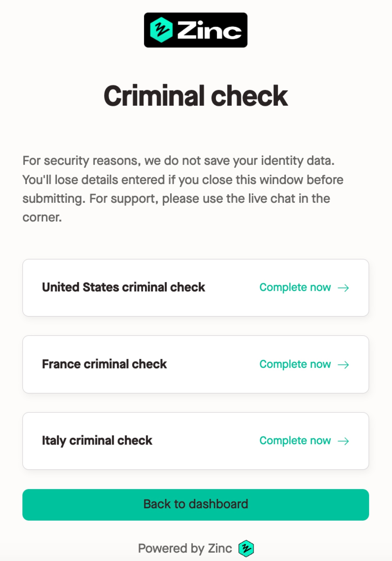
Task: Click the arrow next to France check
Action: click(343, 365)
